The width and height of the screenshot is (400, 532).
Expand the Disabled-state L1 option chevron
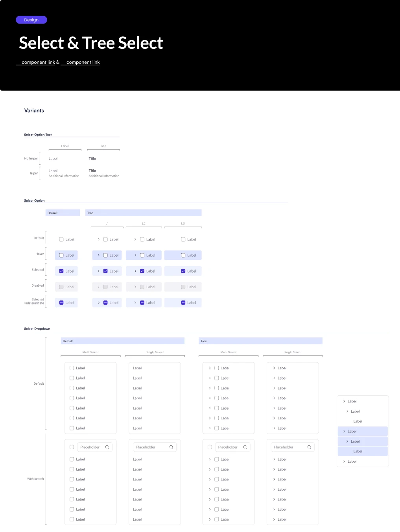point(99,287)
